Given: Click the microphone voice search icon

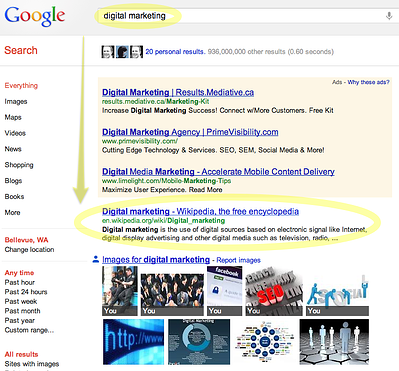Looking at the screenshot, I should click(389, 16).
